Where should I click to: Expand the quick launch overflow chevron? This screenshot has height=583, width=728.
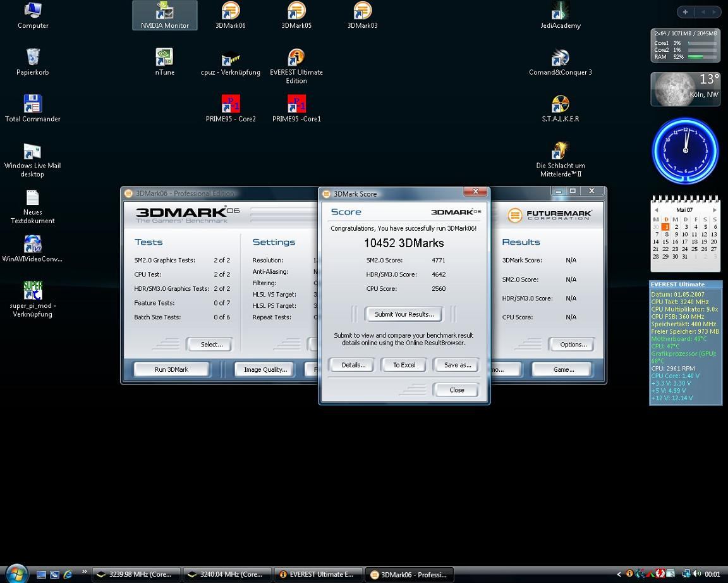84,572
